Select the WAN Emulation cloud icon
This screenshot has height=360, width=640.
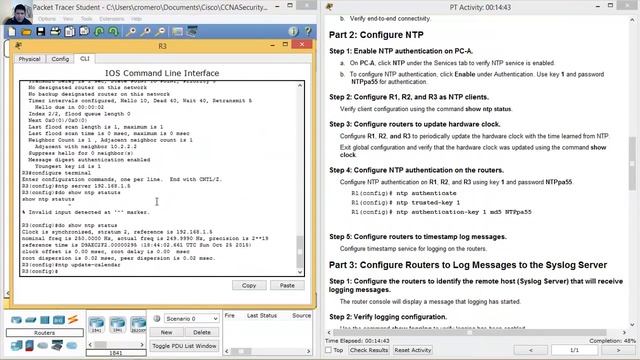pyautogui.click(x=43, y=346)
